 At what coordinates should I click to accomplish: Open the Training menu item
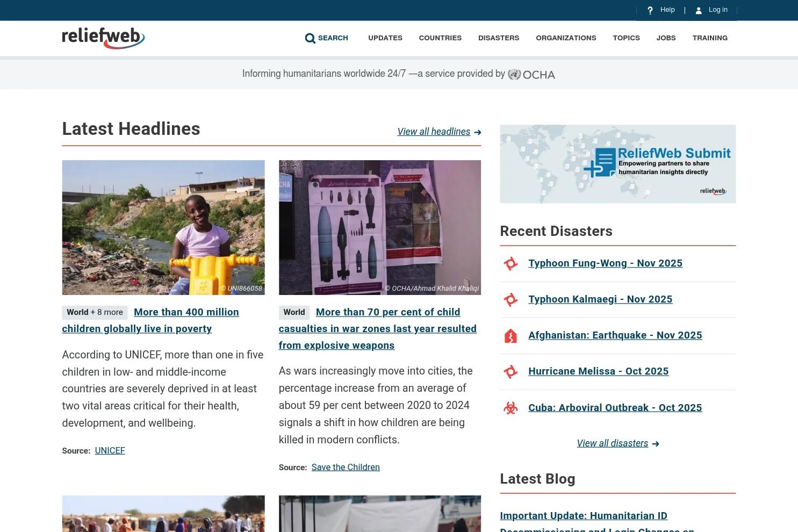click(710, 38)
